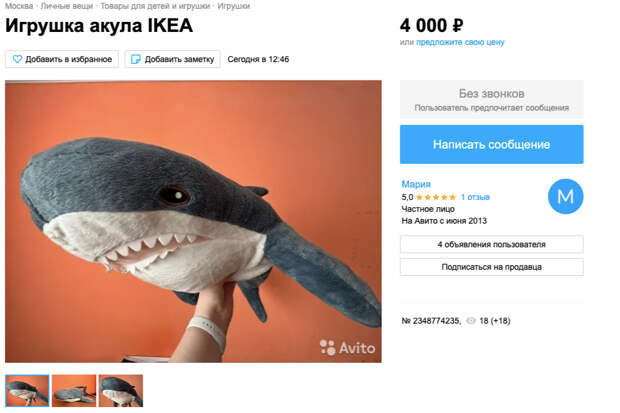This screenshot has width=620, height=413.
Task: Show 4 объявления пользователя
Action: (491, 244)
